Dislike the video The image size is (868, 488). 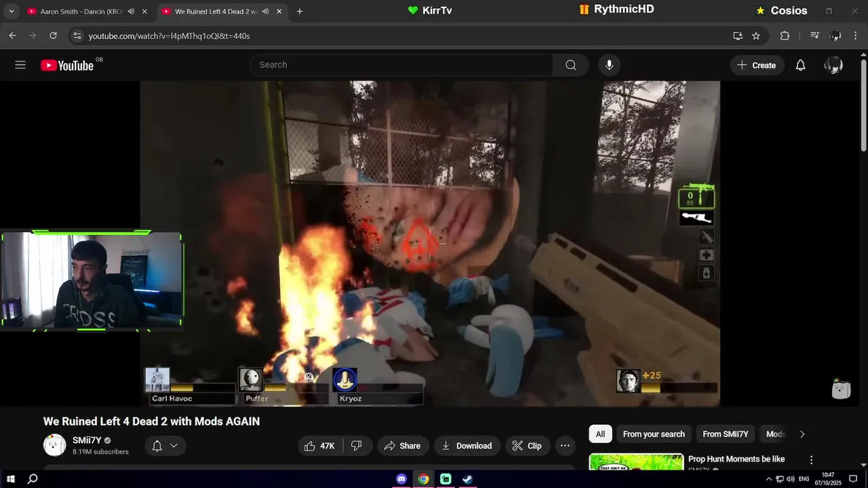click(357, 446)
